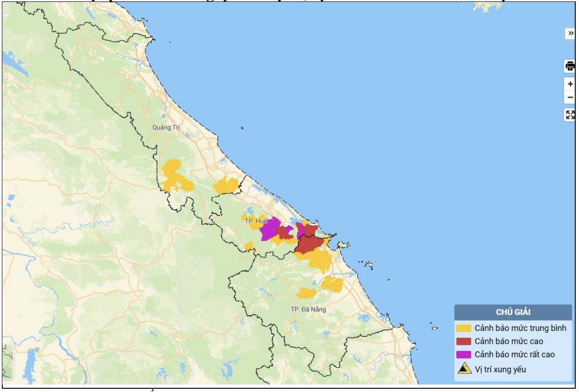The height and width of the screenshot is (392, 579).
Task: Click the "TP. Đà Nẵng" map label
Action: [308, 309]
